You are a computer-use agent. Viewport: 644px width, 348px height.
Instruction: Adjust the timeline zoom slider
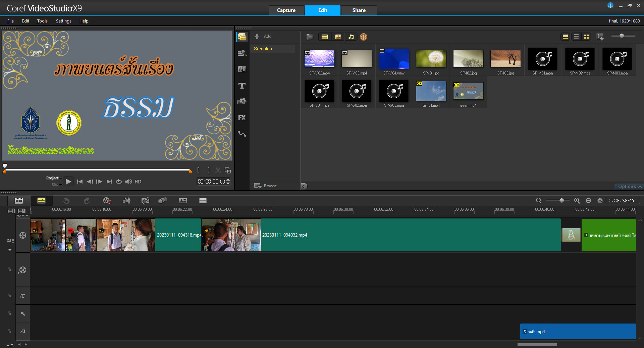(x=561, y=201)
